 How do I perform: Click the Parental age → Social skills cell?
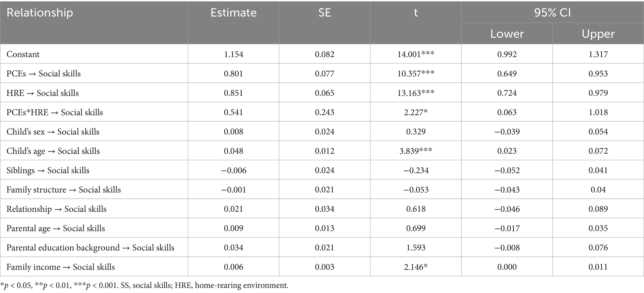tap(56, 228)
